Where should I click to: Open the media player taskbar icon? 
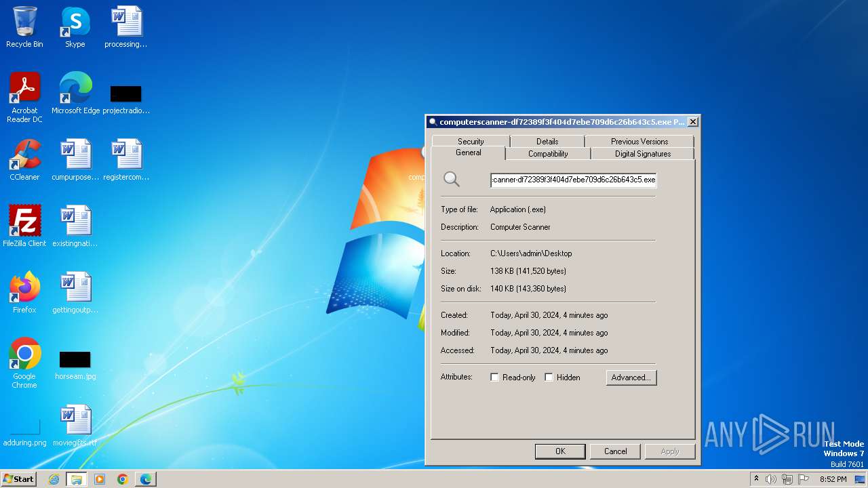[100, 479]
